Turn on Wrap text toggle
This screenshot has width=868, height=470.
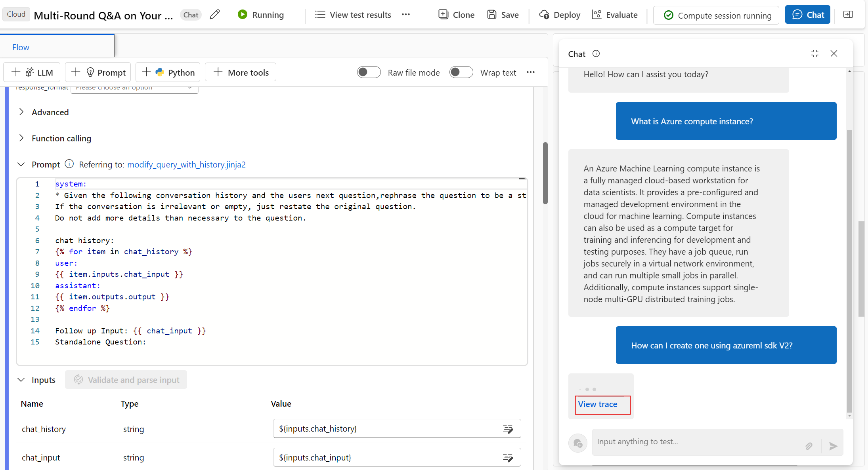tap(461, 72)
